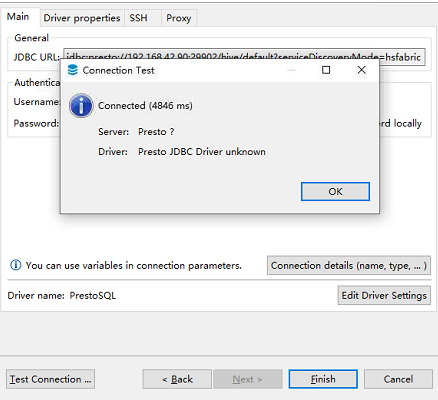Cancel the connection wizard
Screen dimensions: 438x400
[x=398, y=379]
